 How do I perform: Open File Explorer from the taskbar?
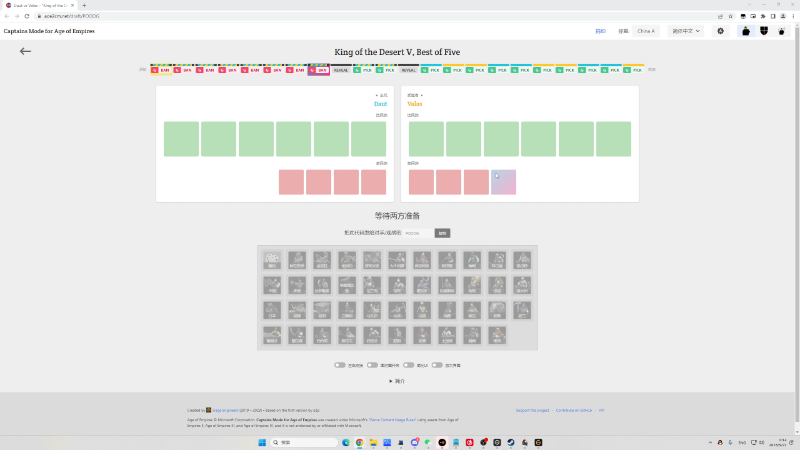tap(373, 442)
